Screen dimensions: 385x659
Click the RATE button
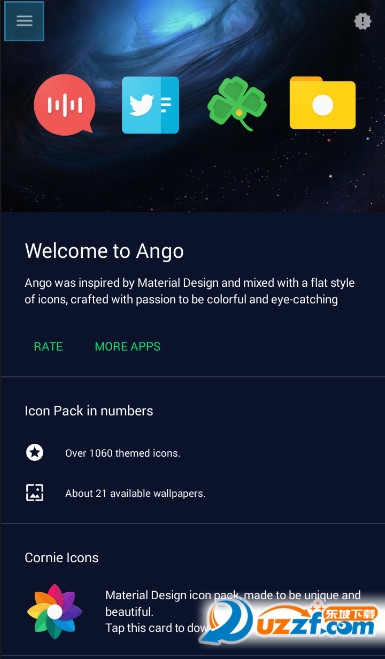pyautogui.click(x=48, y=347)
